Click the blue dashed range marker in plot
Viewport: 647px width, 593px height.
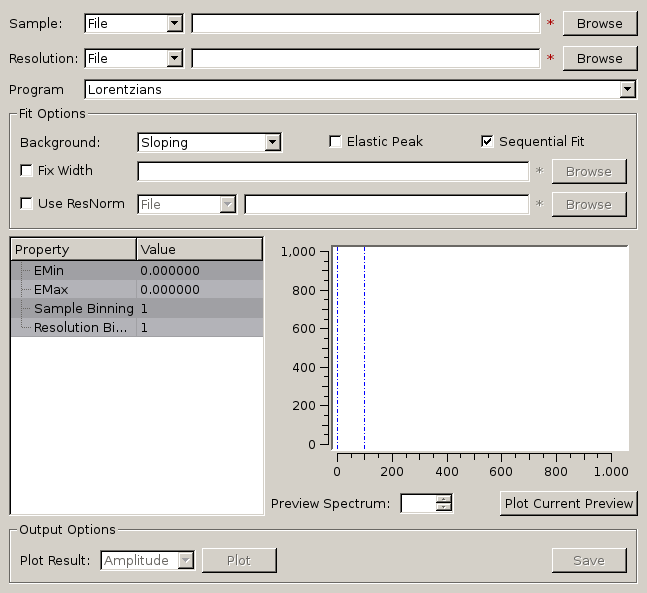click(x=364, y=350)
